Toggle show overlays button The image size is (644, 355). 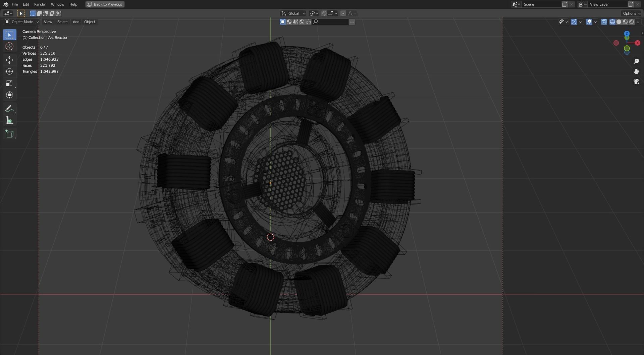(589, 22)
